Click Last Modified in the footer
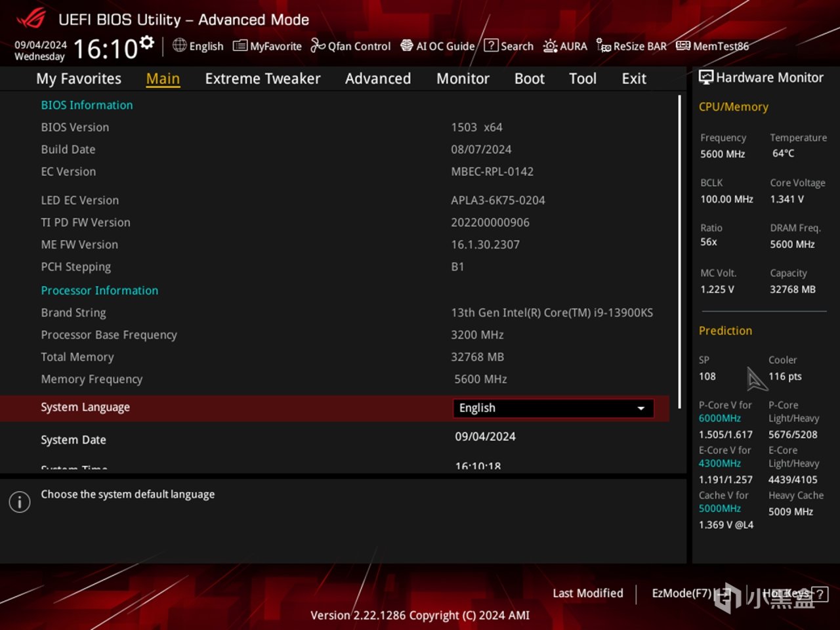 click(588, 593)
